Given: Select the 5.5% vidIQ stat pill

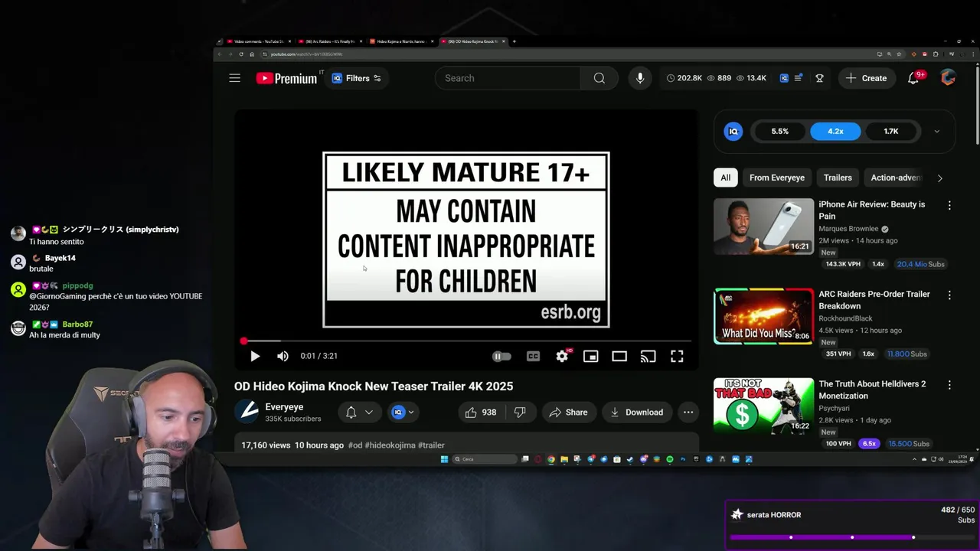Looking at the screenshot, I should tap(779, 132).
